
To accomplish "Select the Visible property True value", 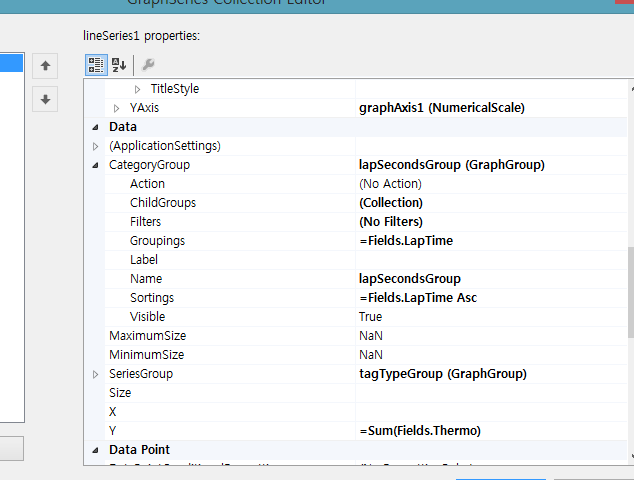I will click(x=371, y=317).
